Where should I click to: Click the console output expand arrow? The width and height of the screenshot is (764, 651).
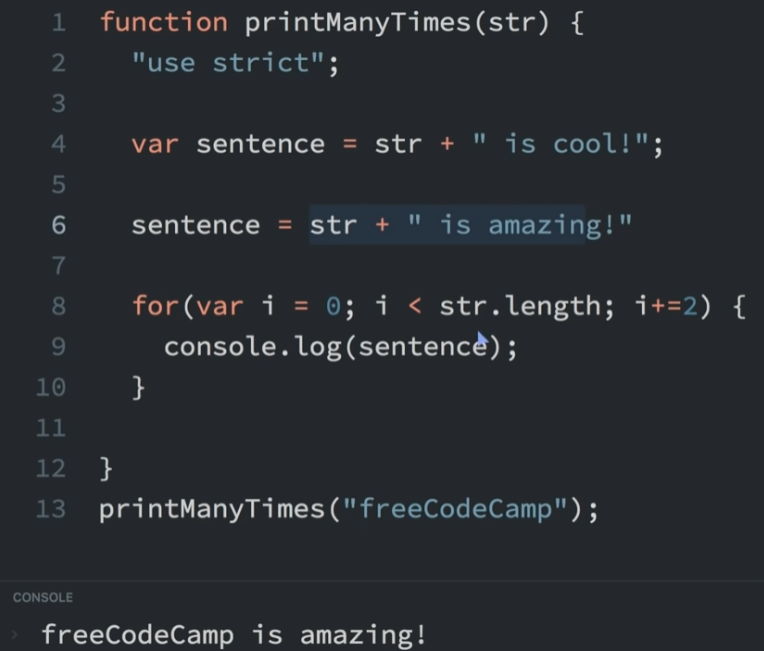coord(15,634)
